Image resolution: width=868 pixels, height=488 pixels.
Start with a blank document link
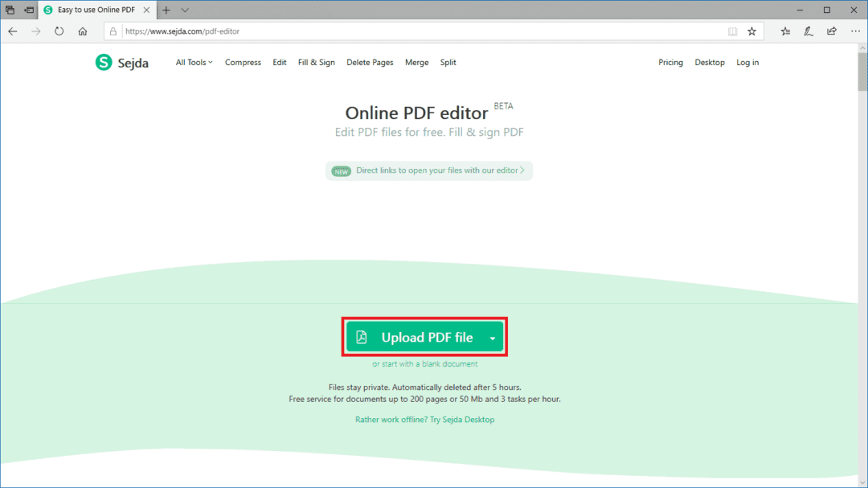coord(424,364)
